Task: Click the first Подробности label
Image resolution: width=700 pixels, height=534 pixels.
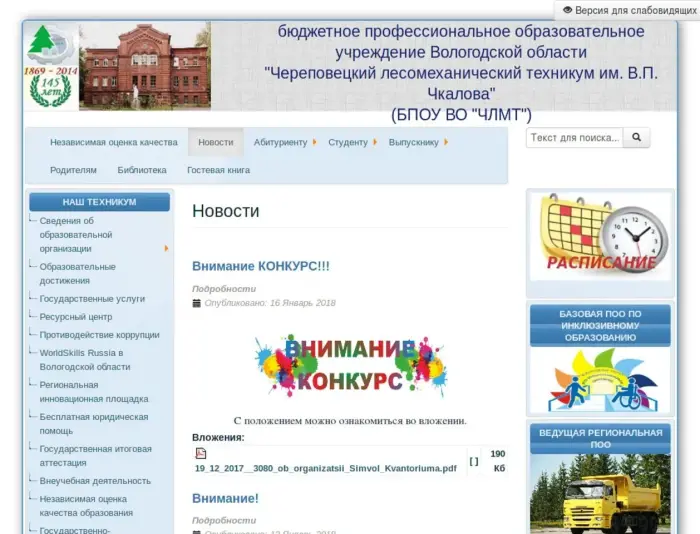Action: click(224, 289)
